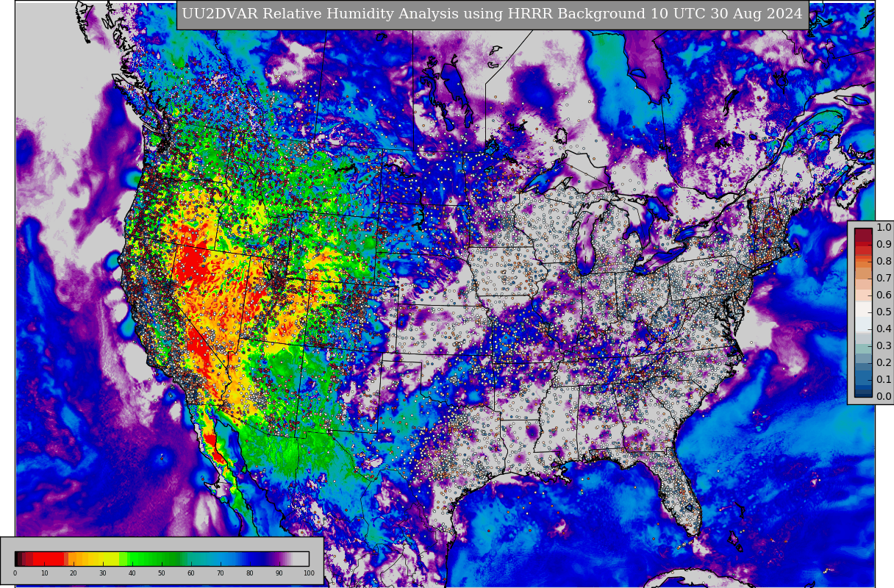Viewport: 894px width, 588px height.
Task: Click the 70 tick label on humidity scale
Action: (221, 573)
